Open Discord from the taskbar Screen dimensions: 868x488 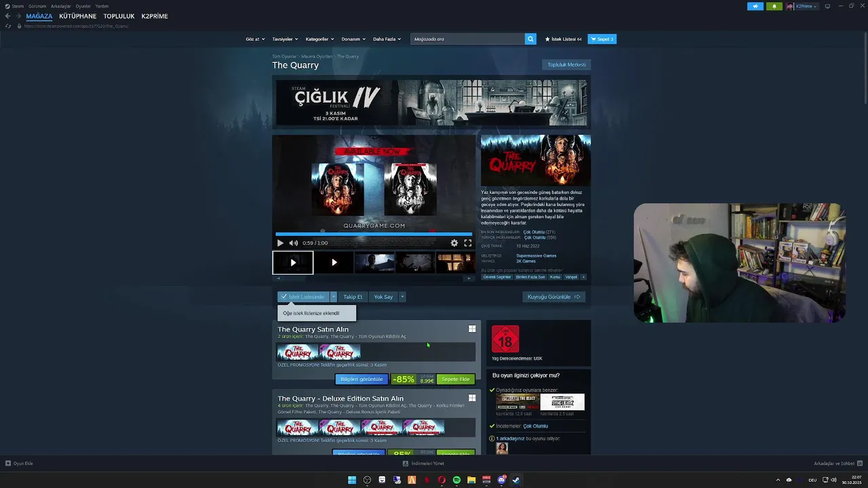tap(501, 480)
